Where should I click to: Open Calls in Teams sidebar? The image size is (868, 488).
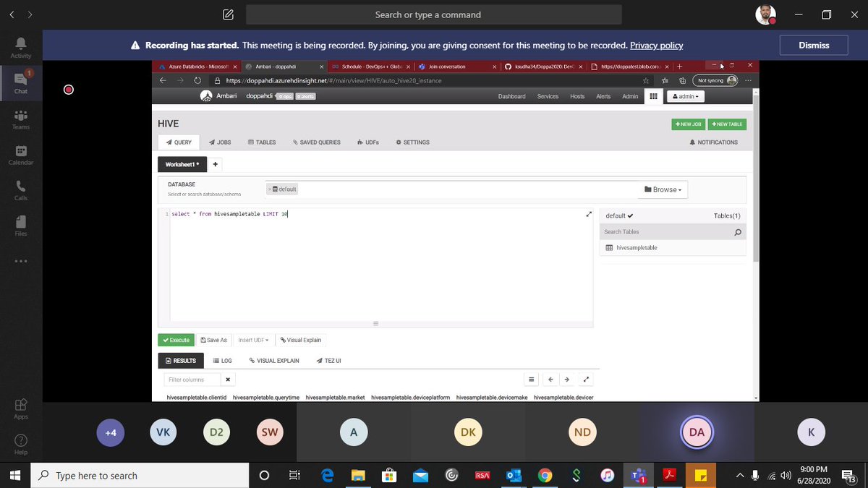[x=21, y=190]
